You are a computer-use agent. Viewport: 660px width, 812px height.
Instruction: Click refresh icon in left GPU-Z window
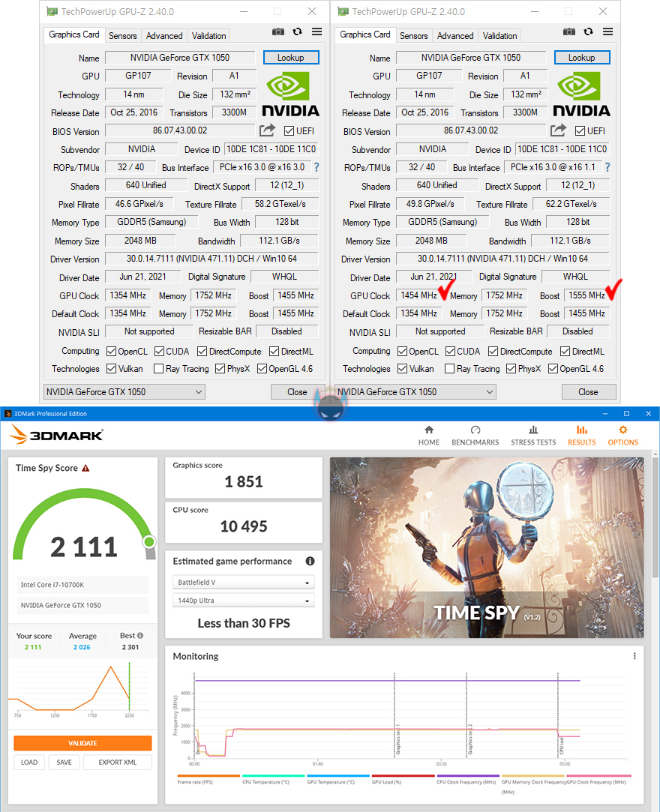tap(297, 32)
